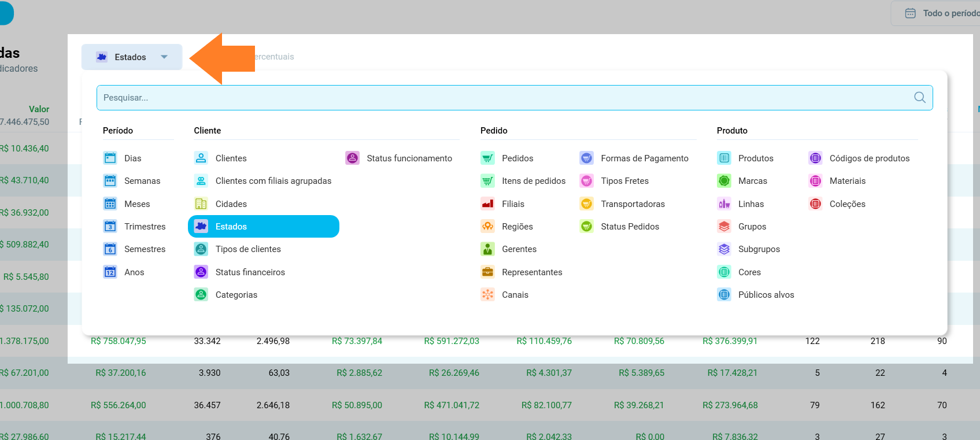980x440 pixels.
Task: Click the Regiões map pin icon
Action: 487,226
